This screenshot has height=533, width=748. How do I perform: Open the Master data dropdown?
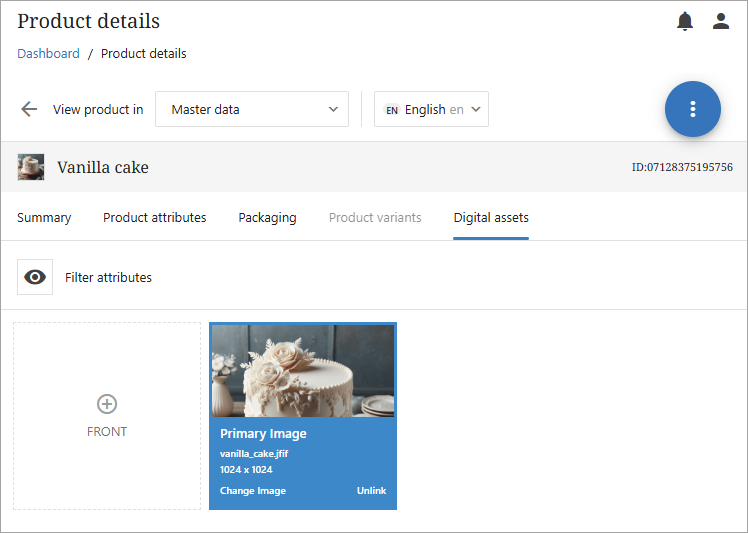(251, 109)
